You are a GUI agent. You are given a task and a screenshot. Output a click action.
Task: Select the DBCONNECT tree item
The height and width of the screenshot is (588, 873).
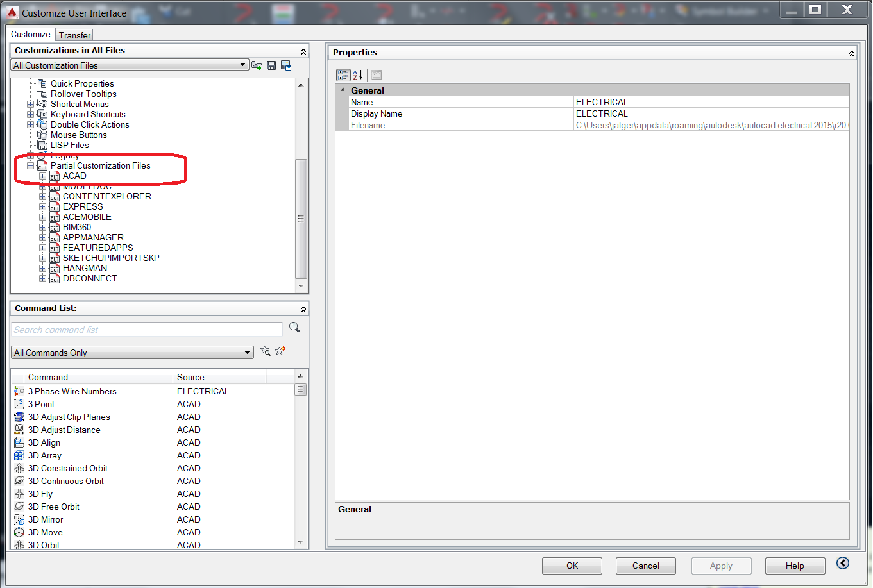(x=90, y=278)
